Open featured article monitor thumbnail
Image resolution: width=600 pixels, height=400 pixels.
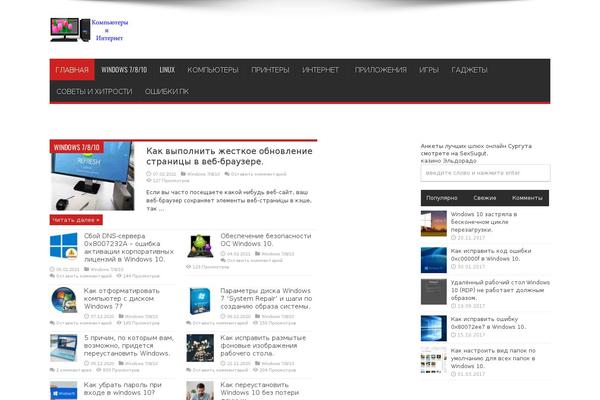pyautogui.click(x=93, y=176)
